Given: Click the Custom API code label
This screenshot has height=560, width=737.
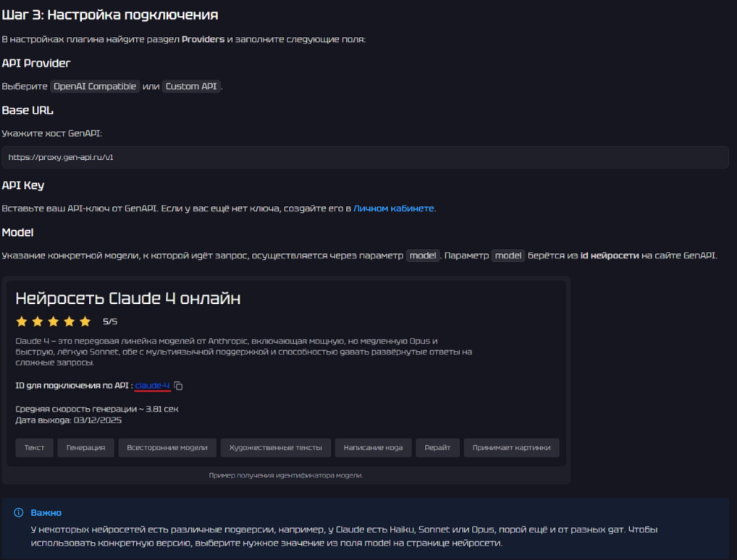Looking at the screenshot, I should tap(191, 86).
